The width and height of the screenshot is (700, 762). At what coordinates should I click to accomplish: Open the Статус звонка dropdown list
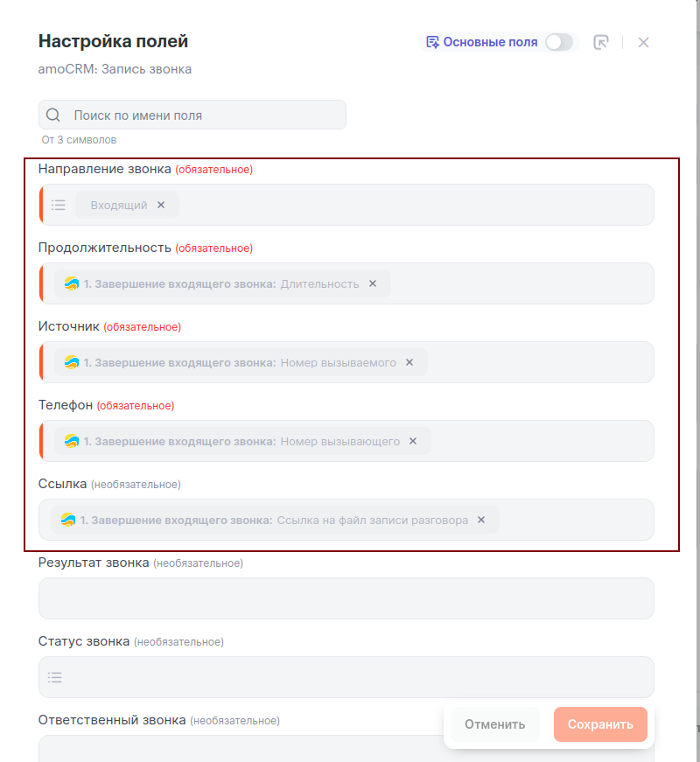pos(55,677)
